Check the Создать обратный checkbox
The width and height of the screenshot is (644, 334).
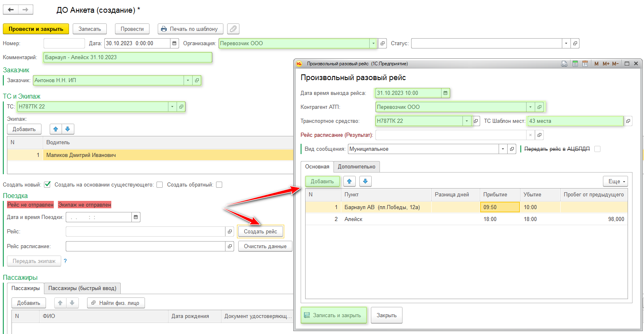click(x=219, y=184)
